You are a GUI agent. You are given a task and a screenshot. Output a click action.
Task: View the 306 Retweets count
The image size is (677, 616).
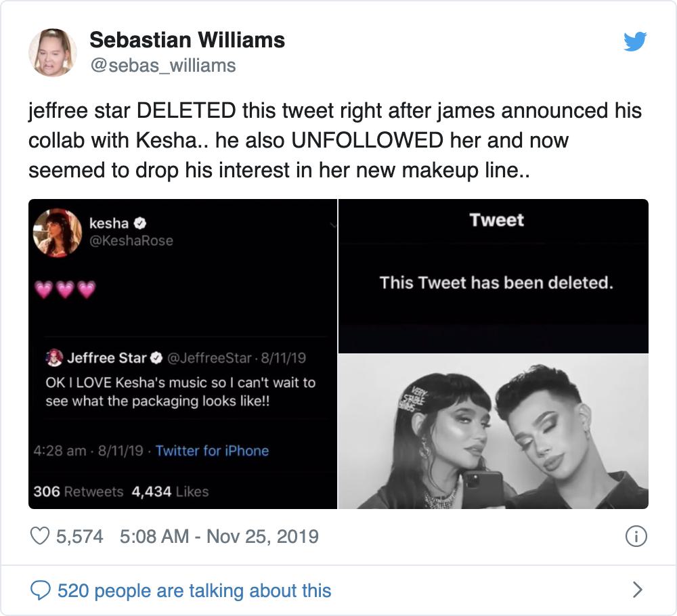pos(78,491)
